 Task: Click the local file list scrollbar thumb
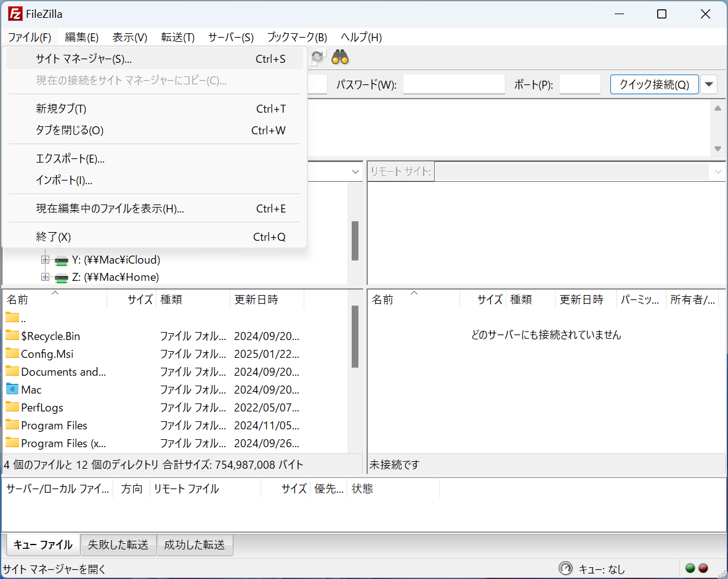coord(355,336)
